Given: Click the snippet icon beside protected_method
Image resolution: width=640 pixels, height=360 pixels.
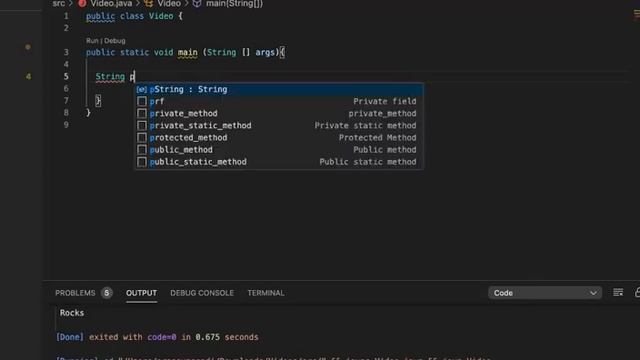Looking at the screenshot, I should click(142, 138).
